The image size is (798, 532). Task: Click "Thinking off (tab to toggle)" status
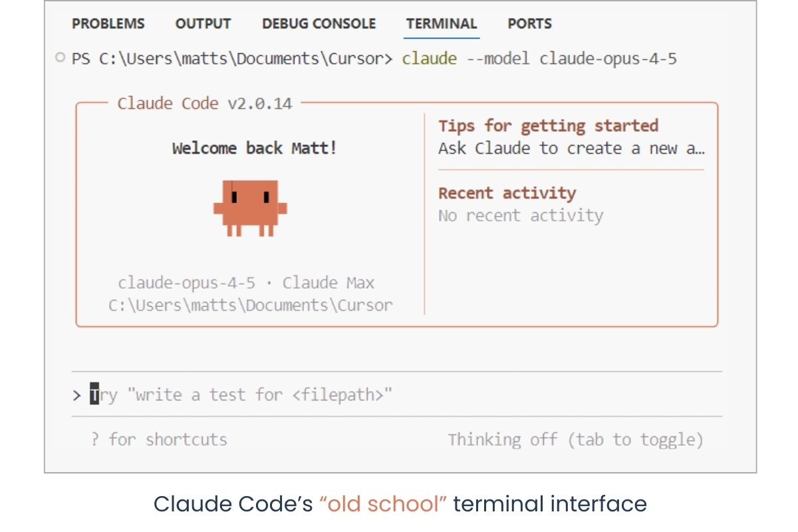tap(575, 440)
